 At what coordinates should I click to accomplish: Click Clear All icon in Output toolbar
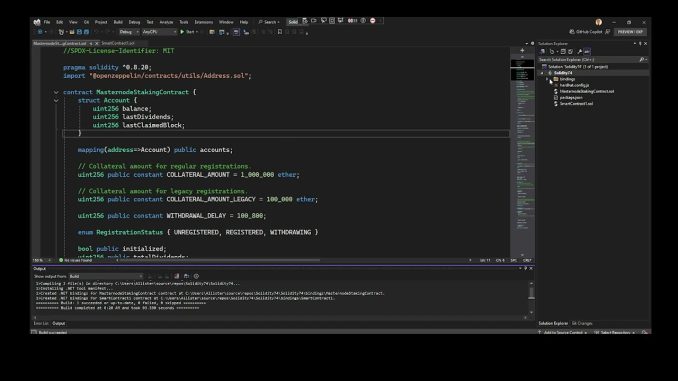point(177,276)
